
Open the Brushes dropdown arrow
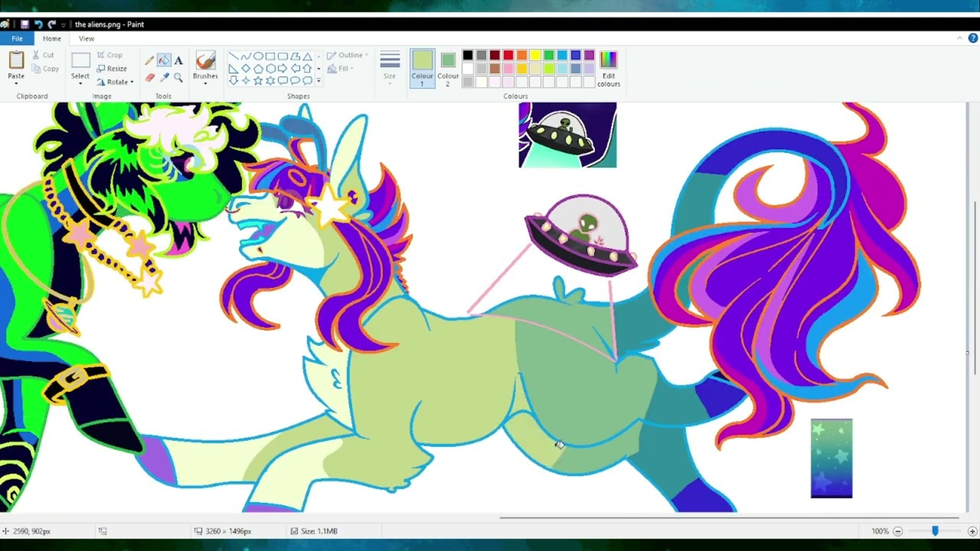205,83
